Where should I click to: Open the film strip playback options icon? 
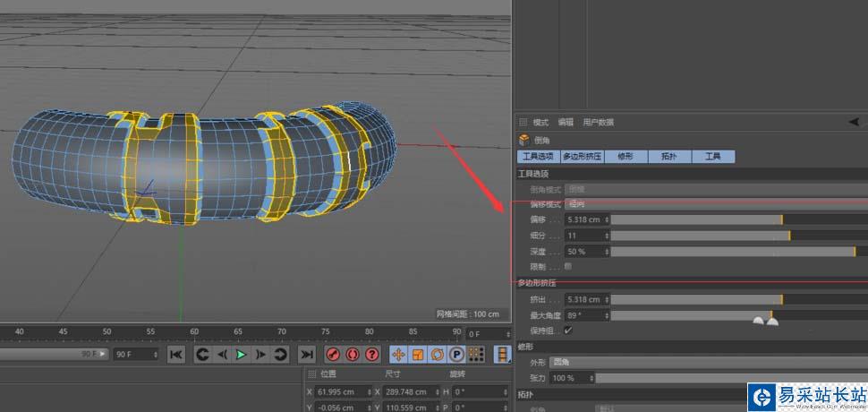point(503,354)
